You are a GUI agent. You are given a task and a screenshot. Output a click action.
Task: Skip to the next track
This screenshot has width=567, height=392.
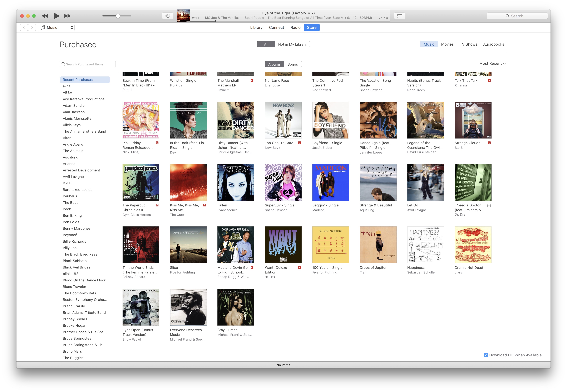pyautogui.click(x=67, y=16)
